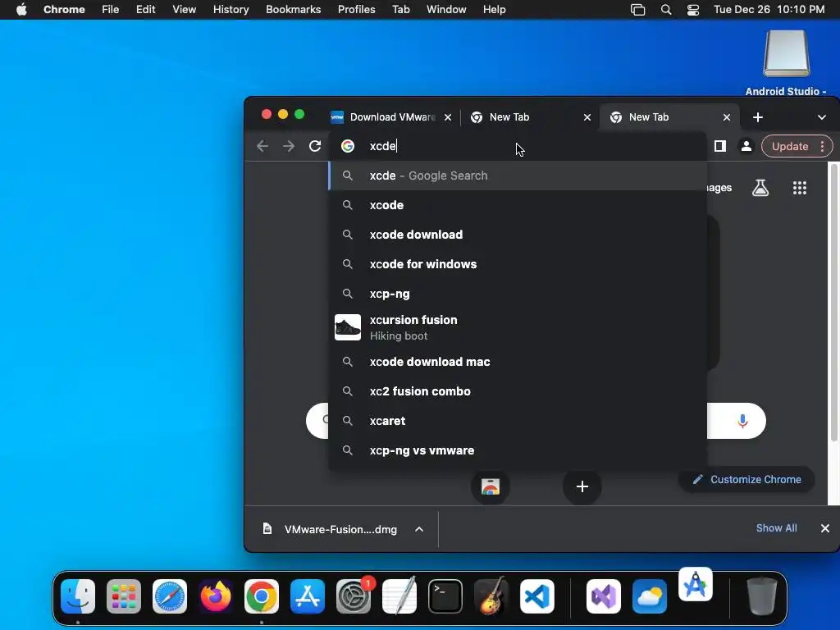Open System Settings from the Dock
The image size is (840, 630).
coord(354,596)
